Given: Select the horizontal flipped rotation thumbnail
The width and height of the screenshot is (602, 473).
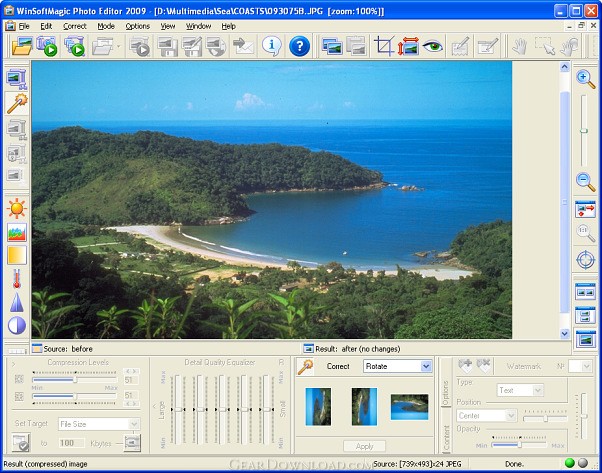Looking at the screenshot, I should coord(409,407).
